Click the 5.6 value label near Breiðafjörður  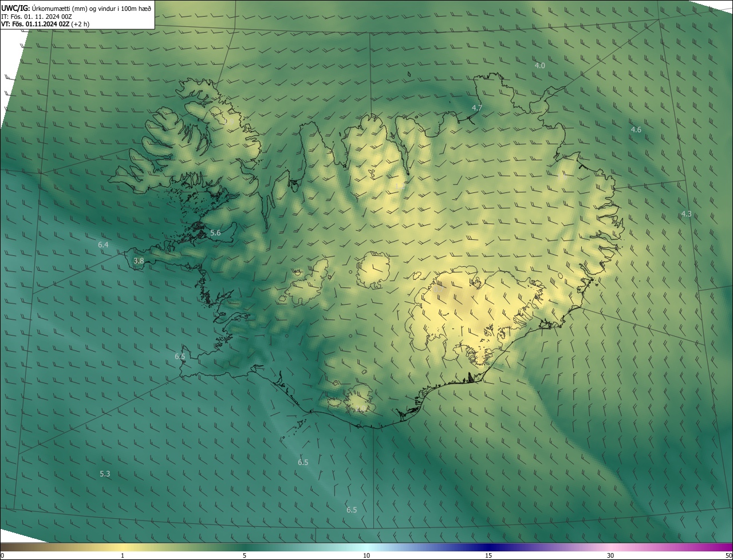point(215,233)
